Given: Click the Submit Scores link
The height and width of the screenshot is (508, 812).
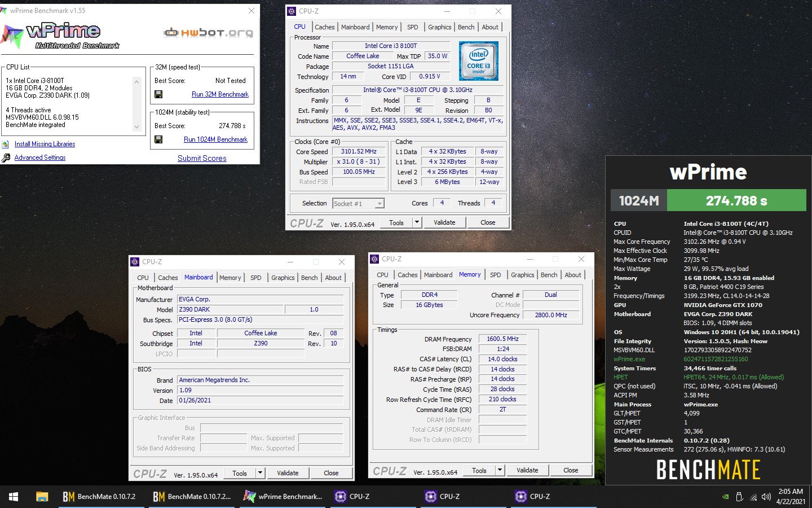Looking at the screenshot, I should (x=202, y=158).
